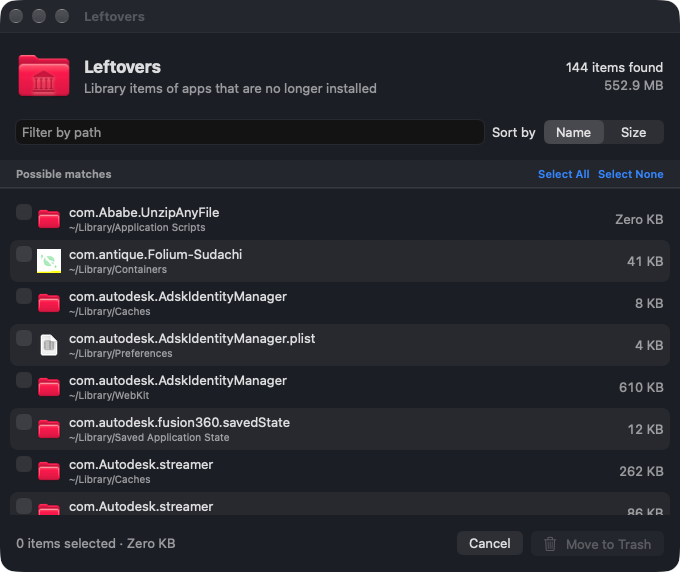
Task: Click the ~/Library/Preferences path text
Action: [121, 354]
